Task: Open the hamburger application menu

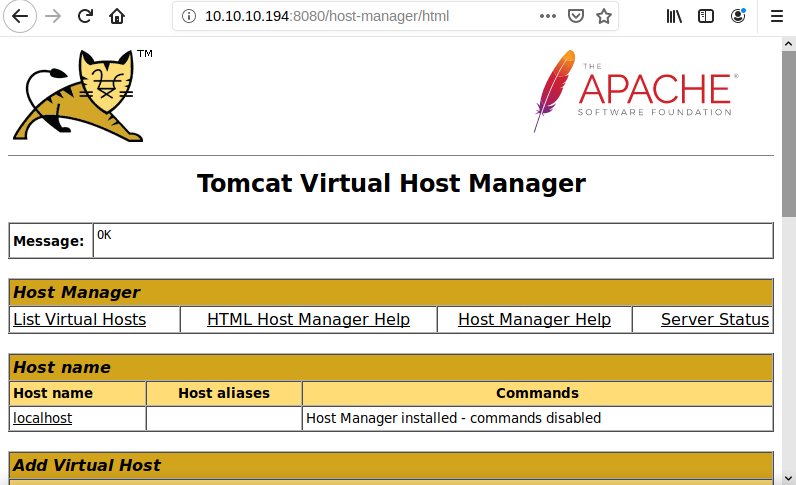Action: coord(777,16)
